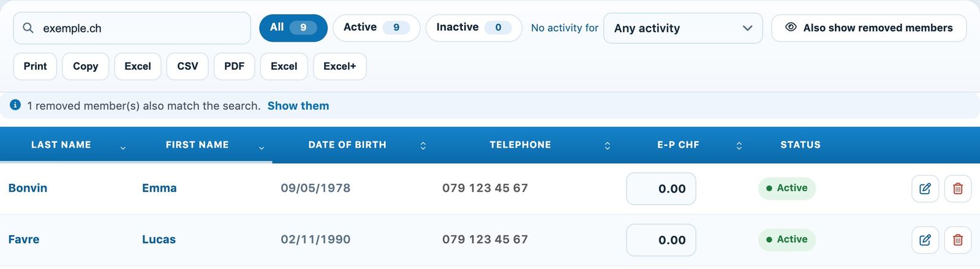Screen dimensions: 980x269
Task: Sort by Date of Birth arrows icon
Action: pos(423,146)
